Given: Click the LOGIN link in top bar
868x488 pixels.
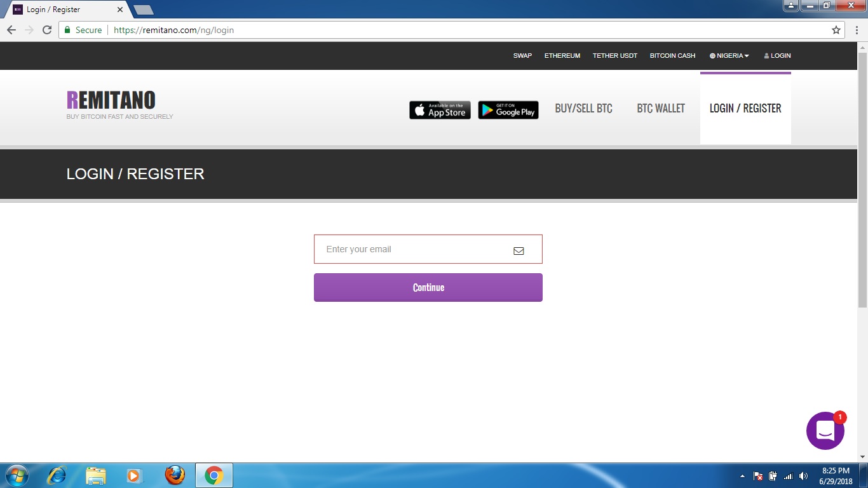Looking at the screenshot, I should 777,56.
